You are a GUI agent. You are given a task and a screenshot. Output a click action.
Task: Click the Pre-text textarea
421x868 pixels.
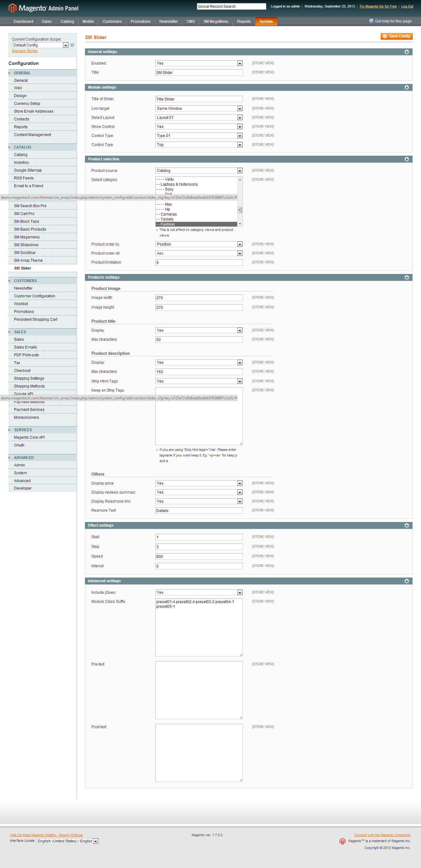point(199,690)
